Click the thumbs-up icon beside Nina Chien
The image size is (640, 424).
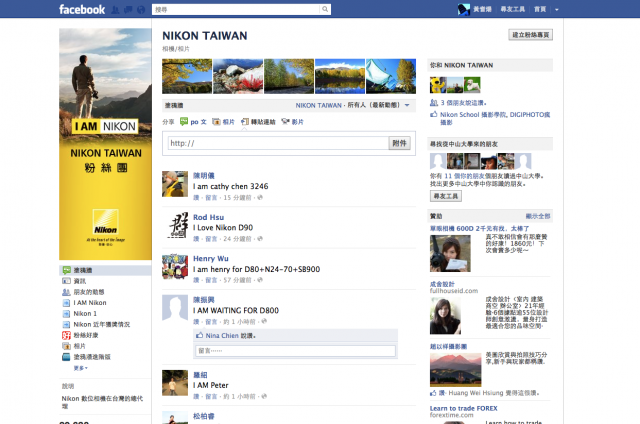(200, 335)
